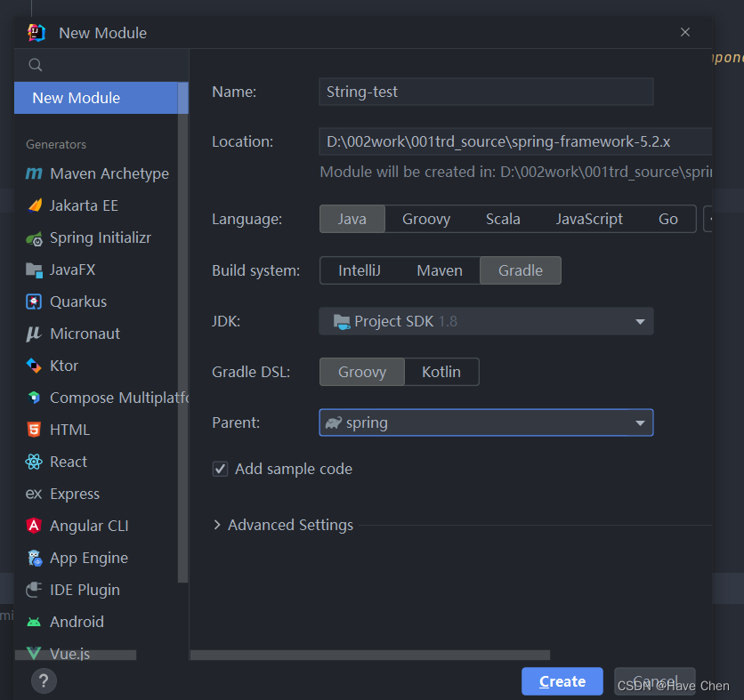Click the Jakarta EE icon

[x=35, y=205]
